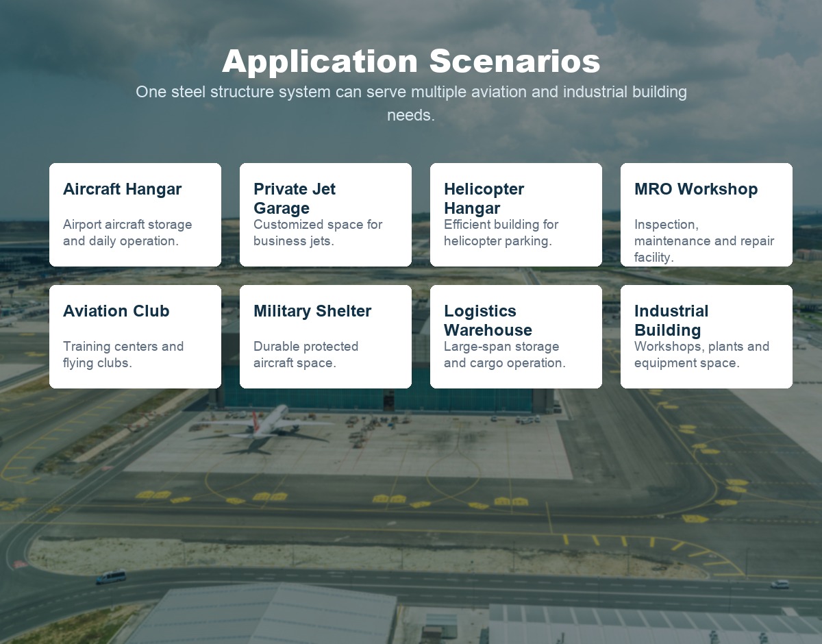Click 'Workshops, plants and equipment space.' description
Image resolution: width=822 pixels, height=644 pixels.
(702, 355)
